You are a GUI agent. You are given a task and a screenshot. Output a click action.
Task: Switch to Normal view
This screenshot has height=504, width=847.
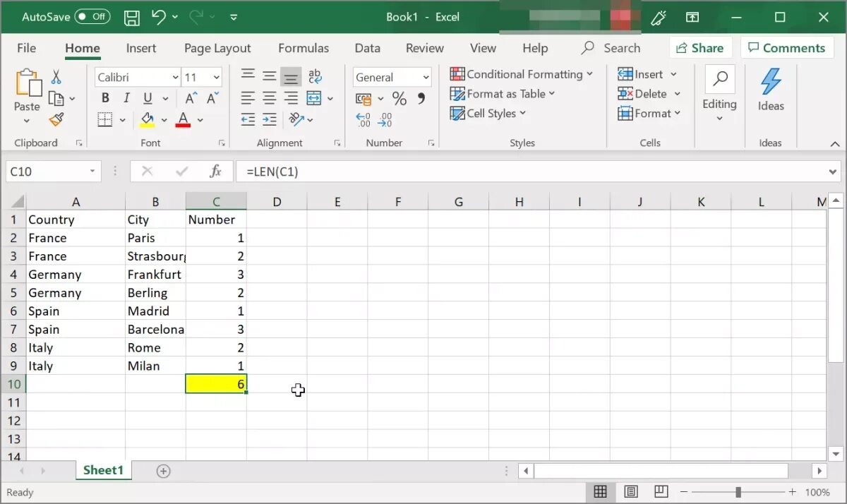pyautogui.click(x=600, y=491)
